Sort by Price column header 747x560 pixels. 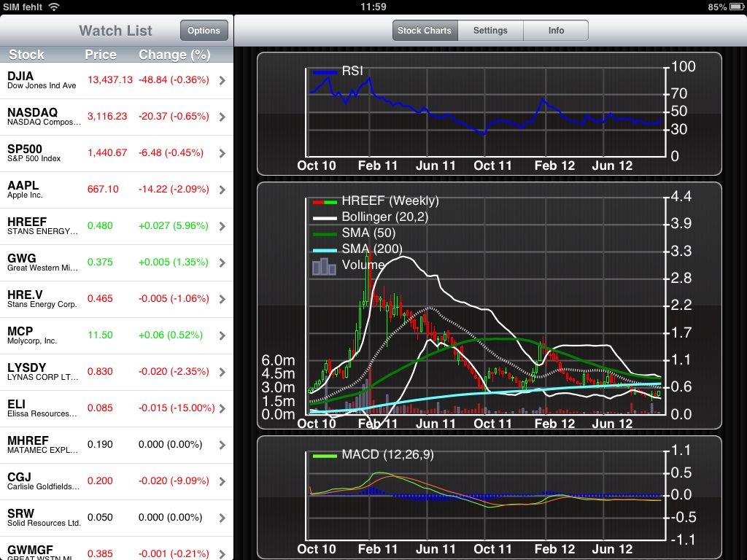(101, 55)
